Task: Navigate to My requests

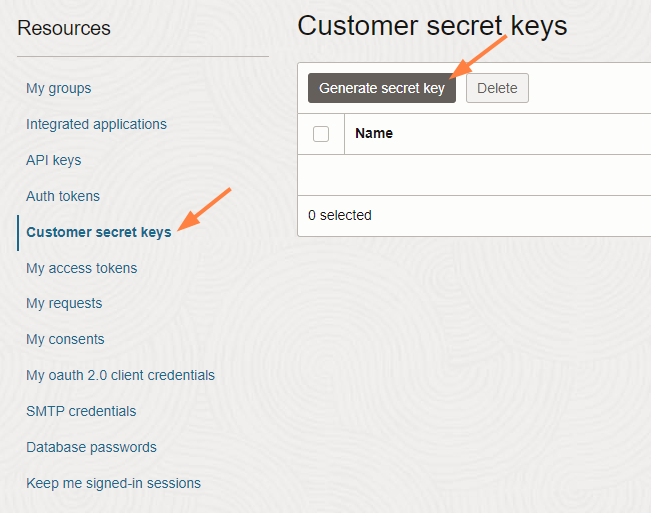Action: [64, 303]
